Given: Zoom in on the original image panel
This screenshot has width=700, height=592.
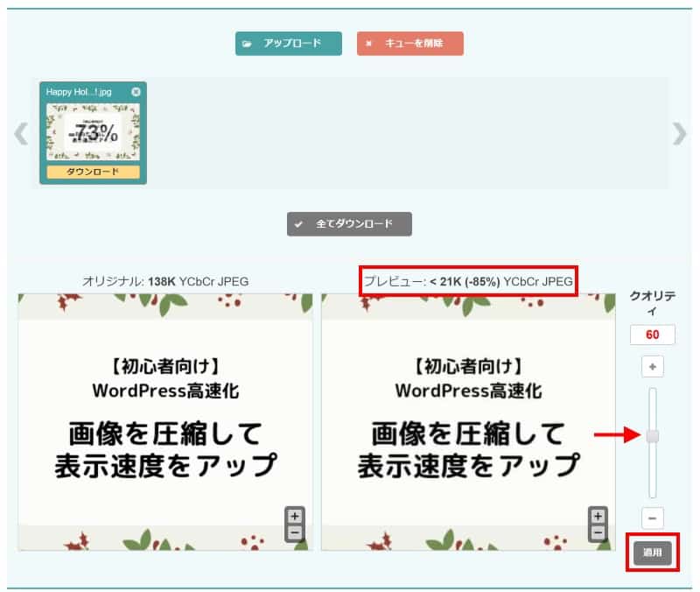Looking at the screenshot, I should tap(295, 517).
